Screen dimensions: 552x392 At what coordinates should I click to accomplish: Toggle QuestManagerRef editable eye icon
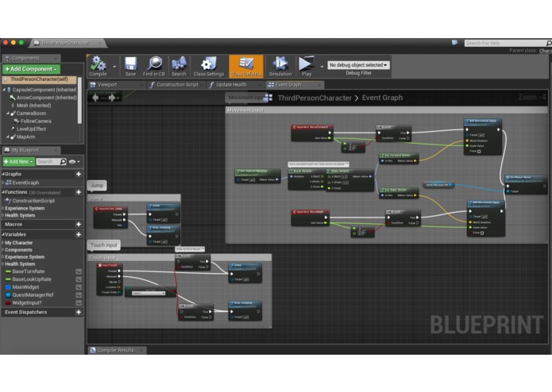[x=79, y=295]
